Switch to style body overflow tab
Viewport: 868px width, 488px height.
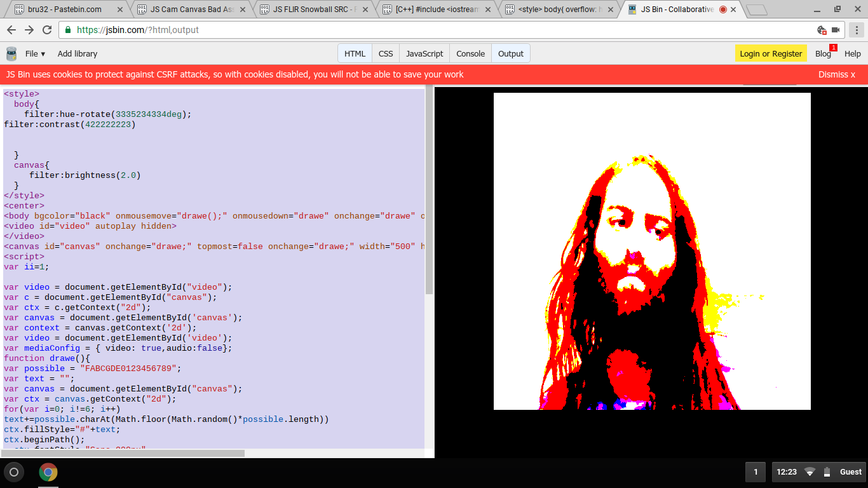click(559, 10)
